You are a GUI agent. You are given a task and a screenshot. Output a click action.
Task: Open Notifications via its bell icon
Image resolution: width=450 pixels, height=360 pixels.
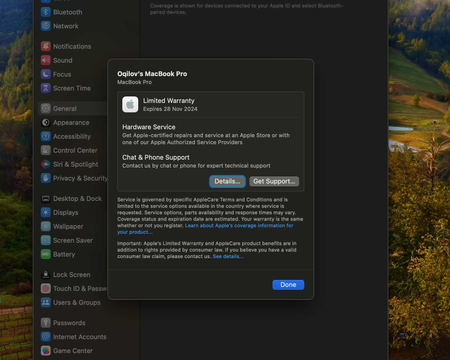point(46,46)
